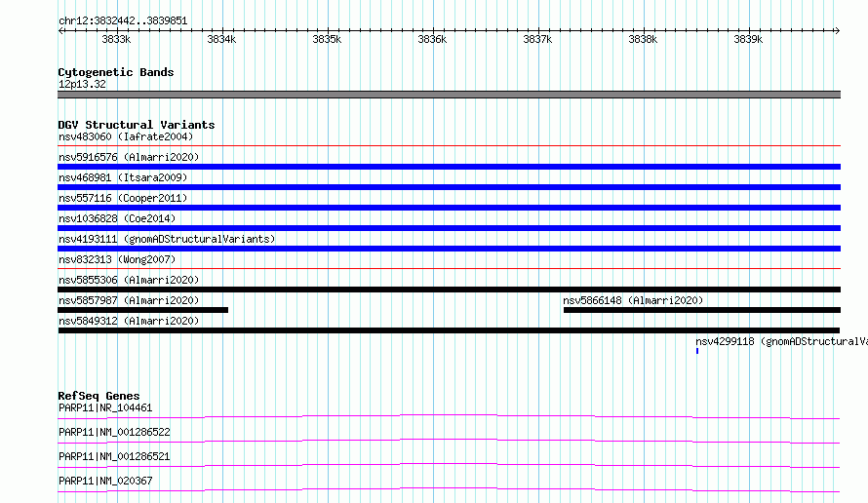868x503 pixels.
Task: Open the nsv832313 (Wong2007) label
Action: pos(117,259)
